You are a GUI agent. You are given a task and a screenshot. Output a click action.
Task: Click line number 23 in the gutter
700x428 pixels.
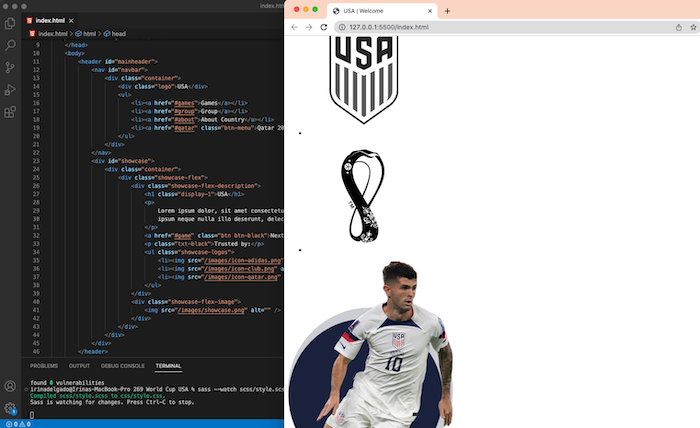(36, 161)
